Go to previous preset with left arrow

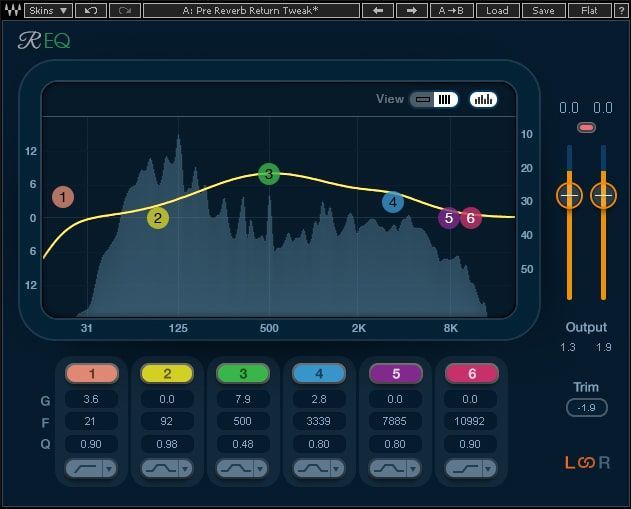tap(378, 10)
